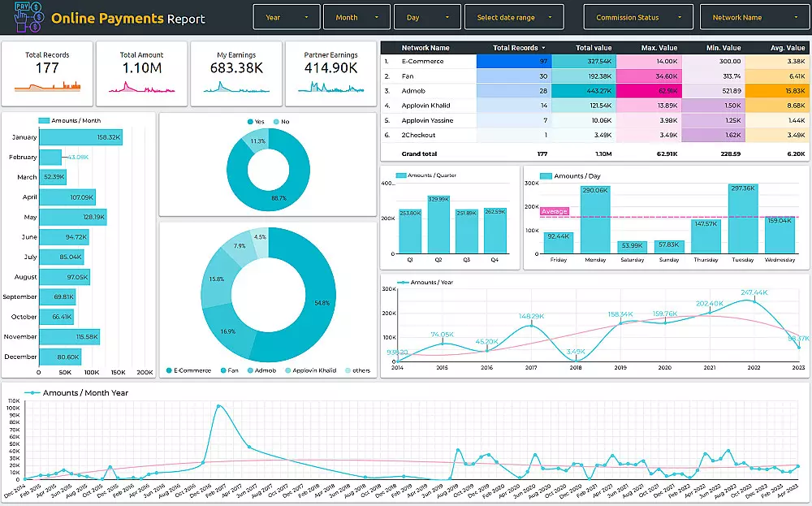The image size is (812, 506).
Task: Select the E-Commerce legend marker below the donut
Action: coord(168,370)
